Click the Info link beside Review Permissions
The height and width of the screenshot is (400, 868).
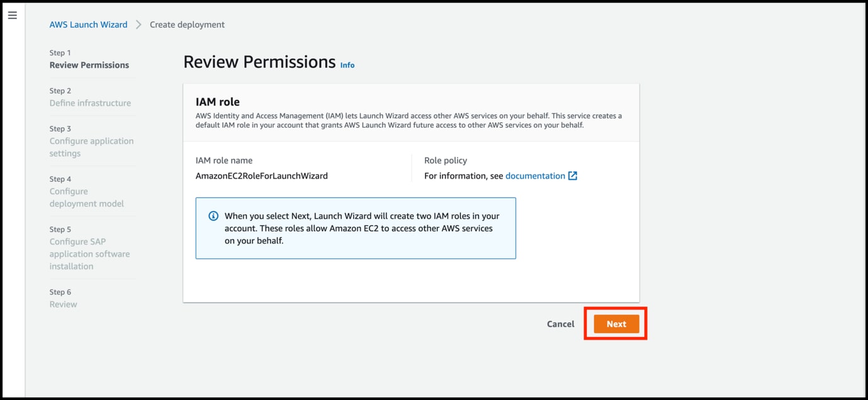[347, 65]
